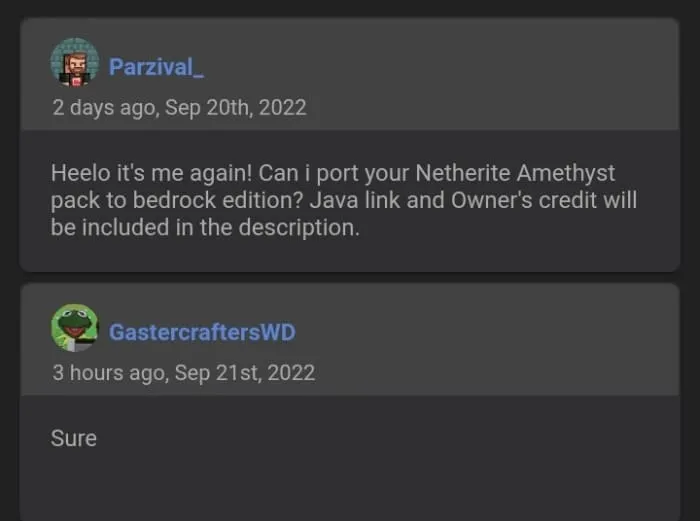Click the word "Heelo" starting the comment
700x521 pixels.
coord(81,173)
